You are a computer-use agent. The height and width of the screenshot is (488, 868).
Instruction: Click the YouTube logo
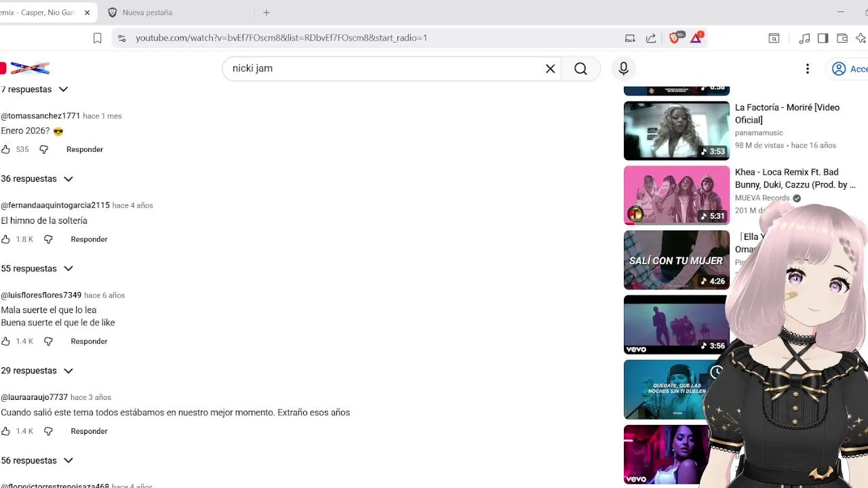click(25, 68)
